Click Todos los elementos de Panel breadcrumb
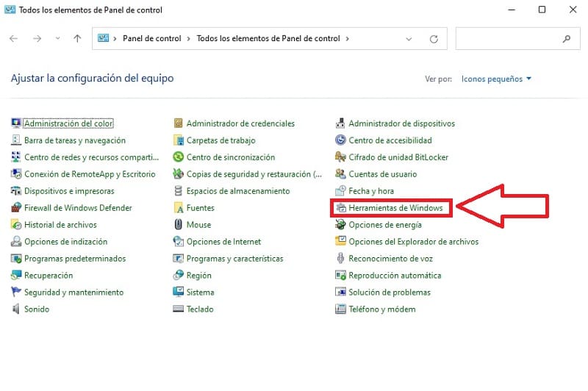 (268, 38)
